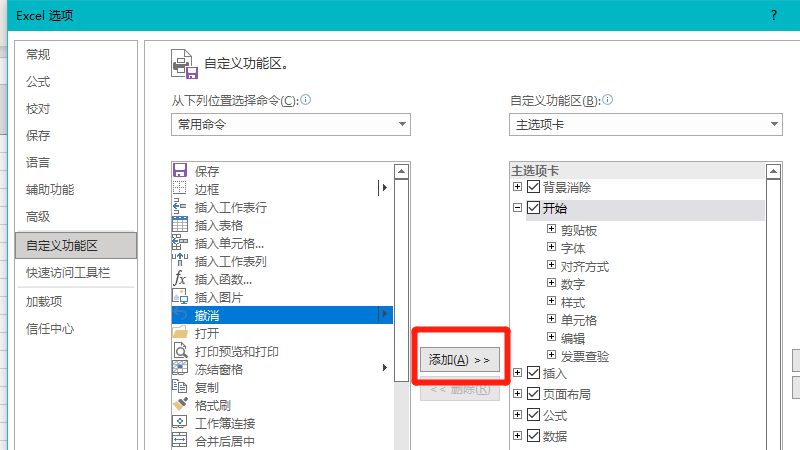This screenshot has height=450, width=800.
Task: Click the Insert Picture (插入图片) icon
Action: [x=180, y=297]
